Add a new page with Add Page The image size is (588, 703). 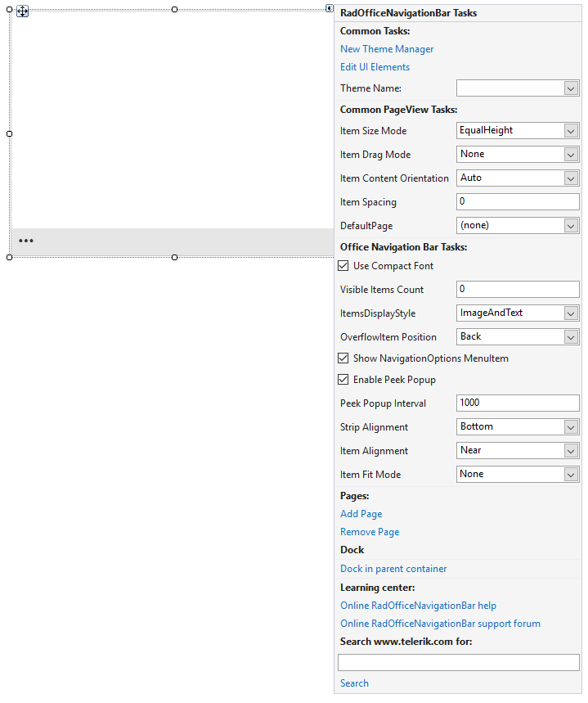coord(361,513)
